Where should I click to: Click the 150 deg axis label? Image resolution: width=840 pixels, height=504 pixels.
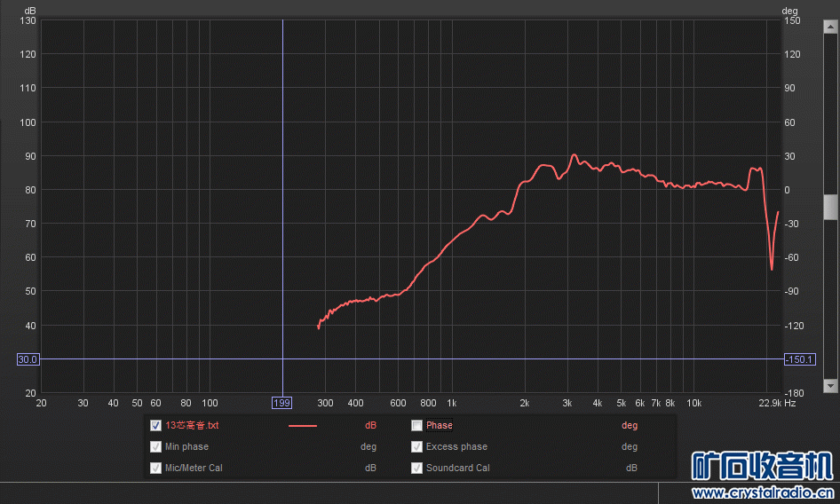tap(792, 20)
